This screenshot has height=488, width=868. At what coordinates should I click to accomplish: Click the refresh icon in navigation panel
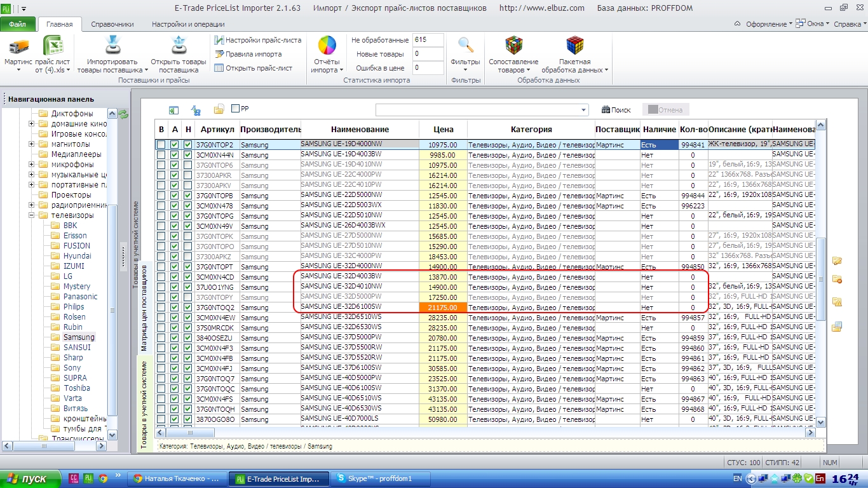point(124,114)
